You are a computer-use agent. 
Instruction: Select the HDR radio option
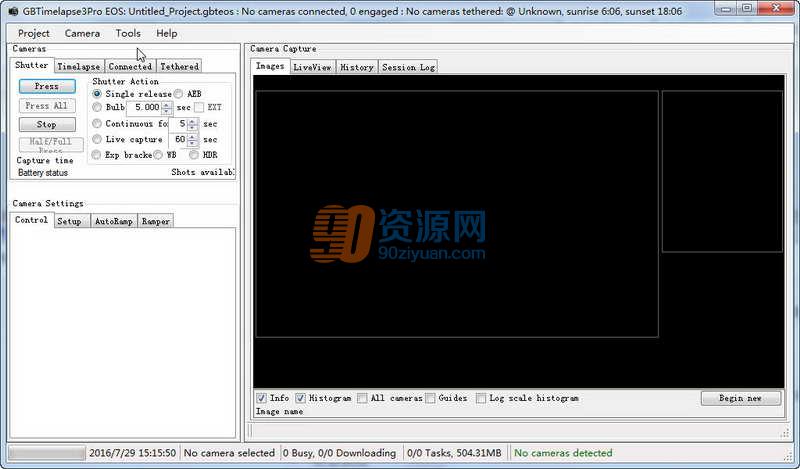pyautogui.click(x=194, y=155)
